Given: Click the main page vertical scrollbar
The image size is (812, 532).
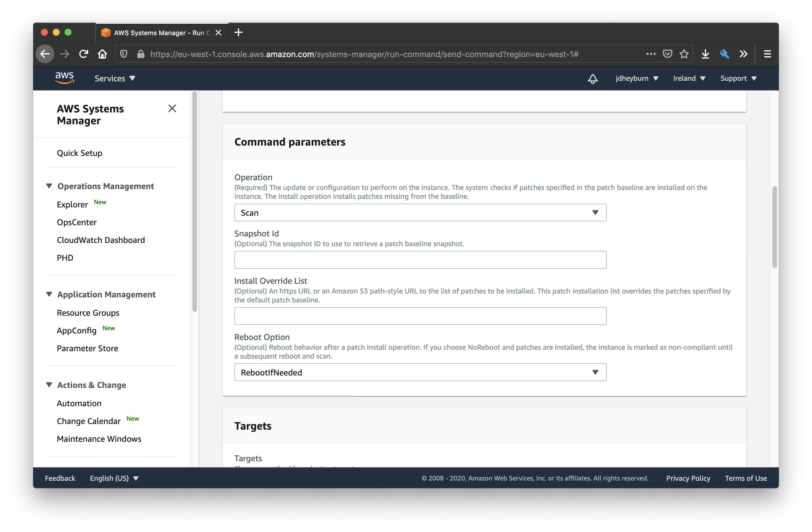Looking at the screenshot, I should pos(774,227).
